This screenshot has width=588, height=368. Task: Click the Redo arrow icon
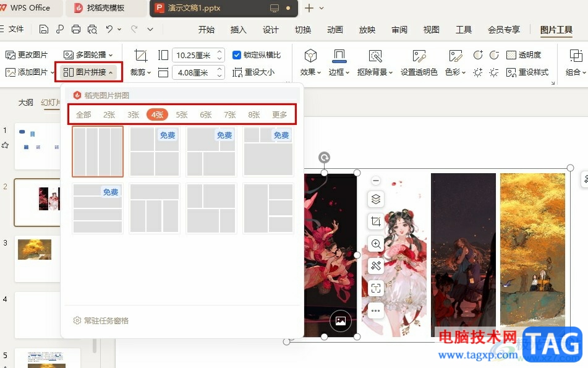tap(134, 29)
